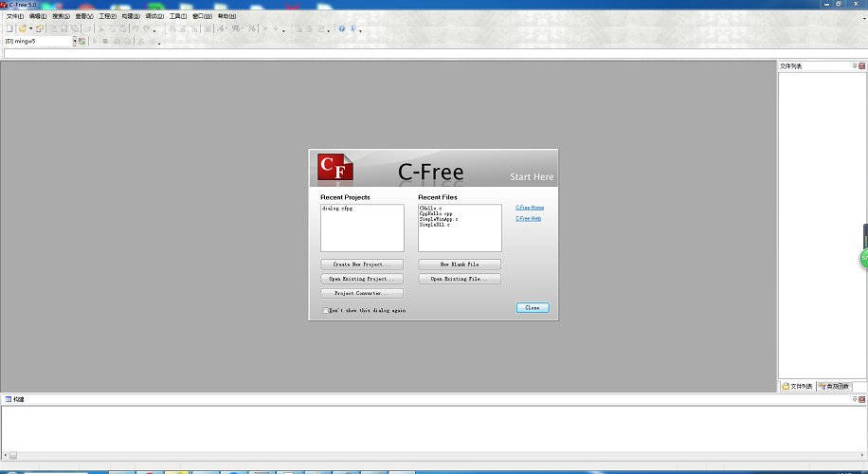This screenshot has width=868, height=474.
Task: Click the blue question-mark help icon
Action: (341, 28)
